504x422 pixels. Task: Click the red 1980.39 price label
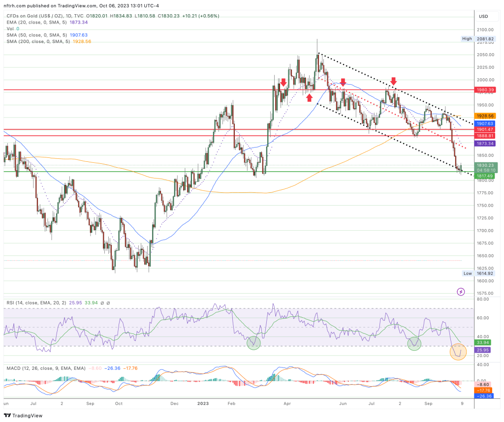[x=485, y=90]
